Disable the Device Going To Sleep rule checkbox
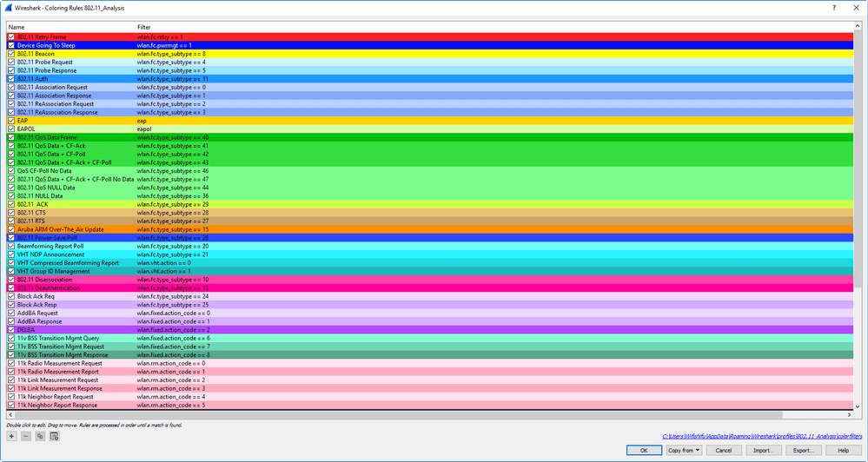This screenshot has width=868, height=462. tap(11, 45)
